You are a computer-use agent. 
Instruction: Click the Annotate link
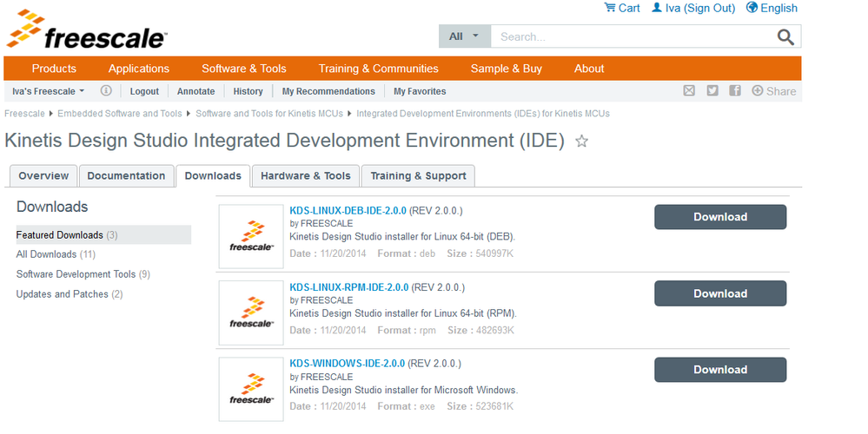pyautogui.click(x=196, y=91)
